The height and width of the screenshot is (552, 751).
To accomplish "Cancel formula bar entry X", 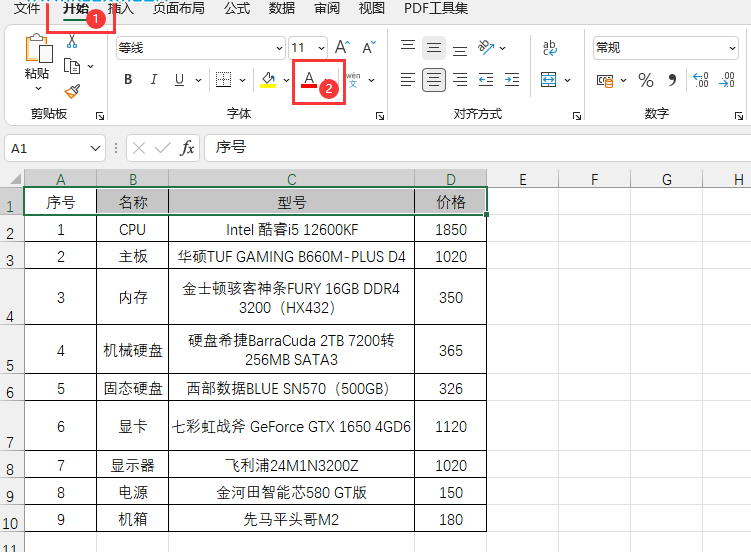I will click(x=139, y=148).
